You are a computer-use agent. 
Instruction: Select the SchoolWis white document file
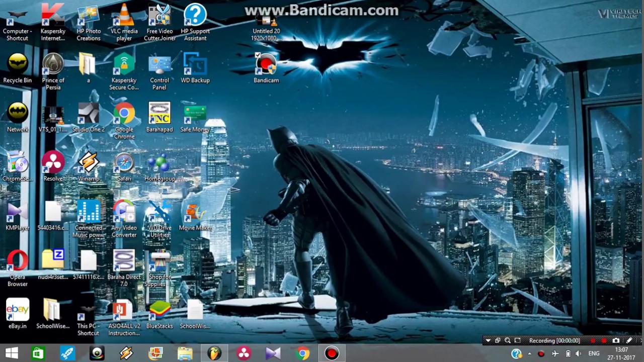point(195,314)
